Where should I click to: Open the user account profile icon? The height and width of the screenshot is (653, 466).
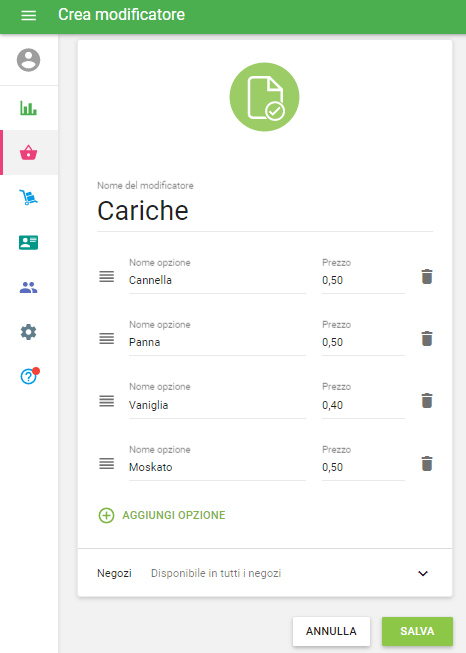coord(28,60)
